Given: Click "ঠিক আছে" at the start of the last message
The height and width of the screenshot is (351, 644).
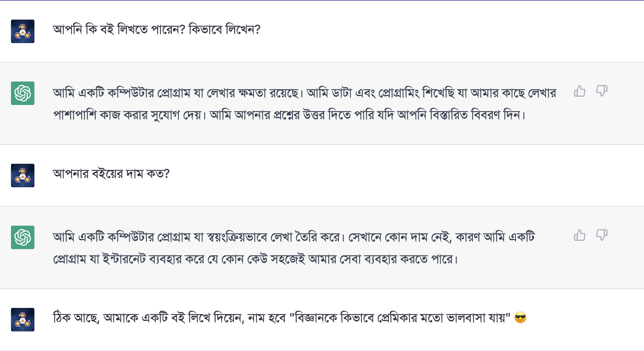Looking at the screenshot, I should (76, 318).
